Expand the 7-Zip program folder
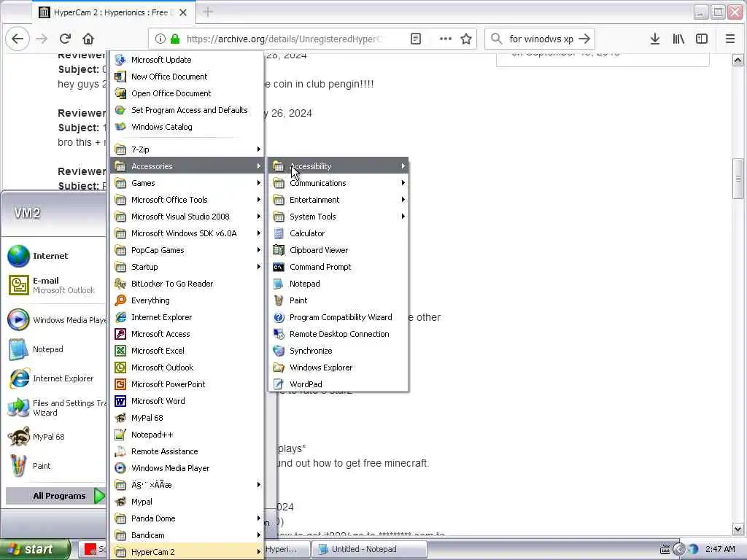 (187, 149)
